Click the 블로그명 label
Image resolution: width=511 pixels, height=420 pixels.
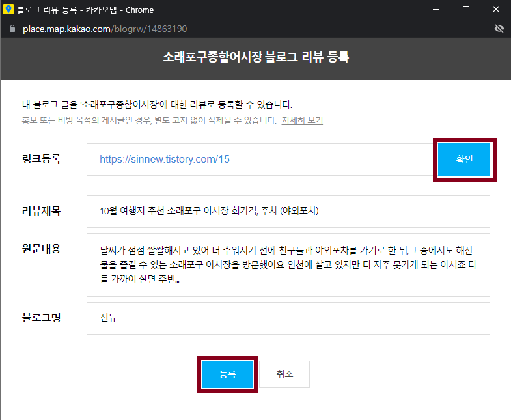[x=41, y=318]
